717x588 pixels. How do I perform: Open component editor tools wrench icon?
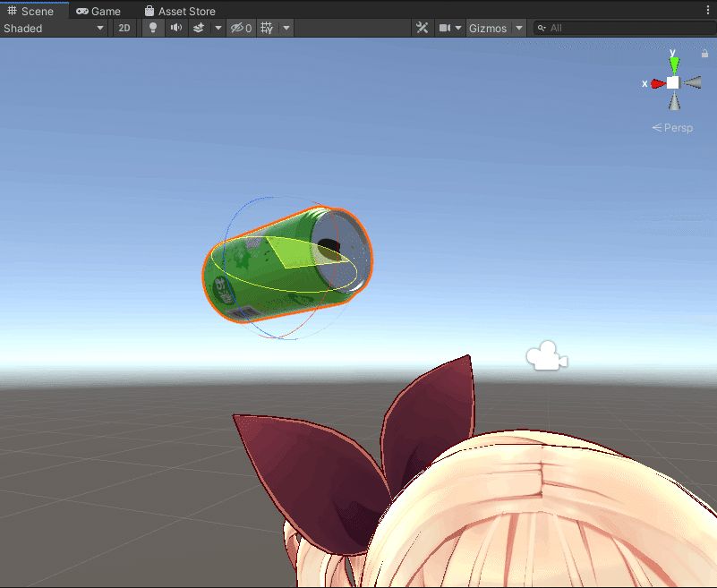423,29
